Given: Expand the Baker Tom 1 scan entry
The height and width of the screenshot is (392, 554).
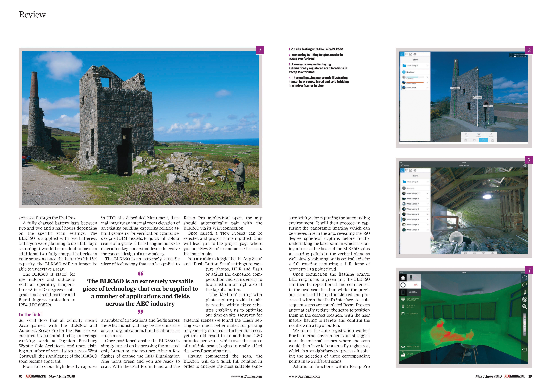Looking at the screenshot, I should tap(427, 88).
